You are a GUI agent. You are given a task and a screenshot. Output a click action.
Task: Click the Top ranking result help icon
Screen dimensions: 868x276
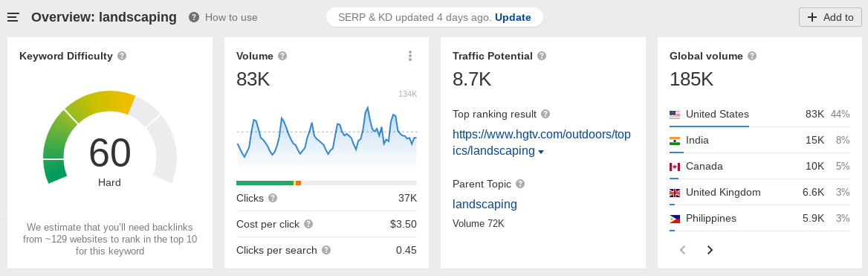[545, 114]
